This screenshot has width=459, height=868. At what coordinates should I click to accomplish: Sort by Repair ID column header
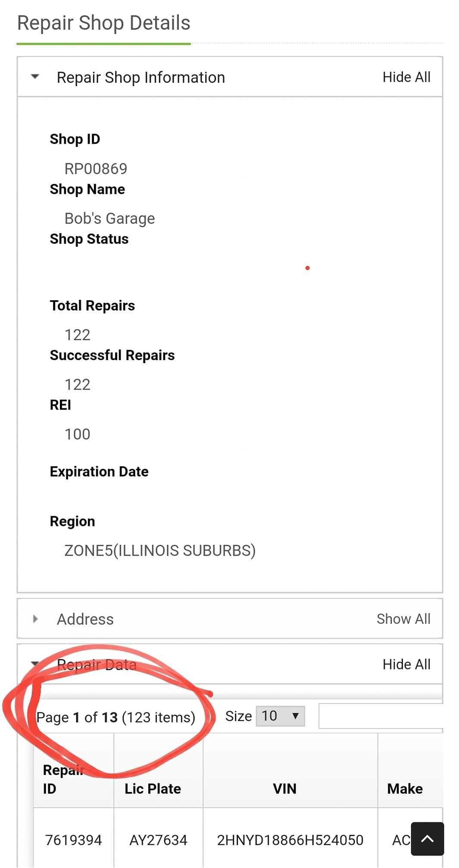pyautogui.click(x=62, y=779)
